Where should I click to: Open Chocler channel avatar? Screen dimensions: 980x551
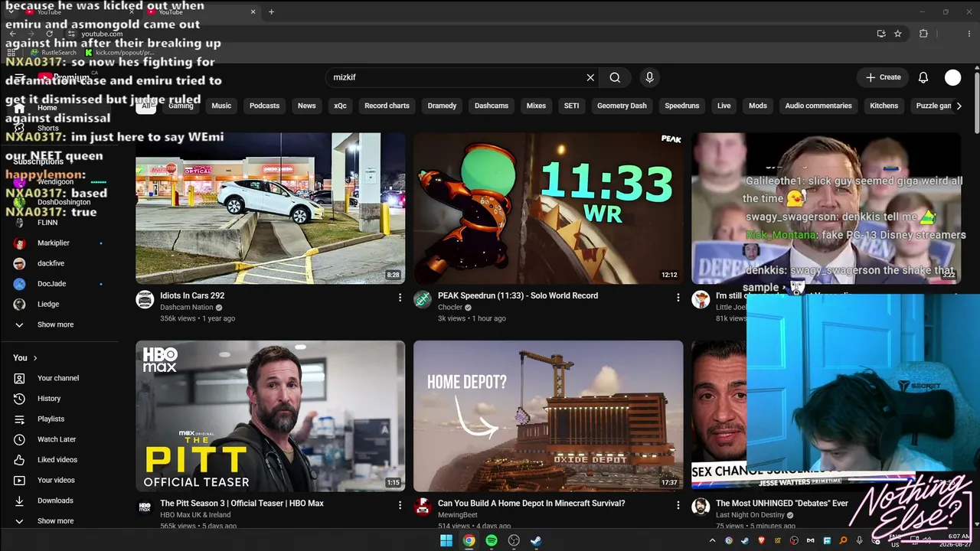(x=423, y=300)
